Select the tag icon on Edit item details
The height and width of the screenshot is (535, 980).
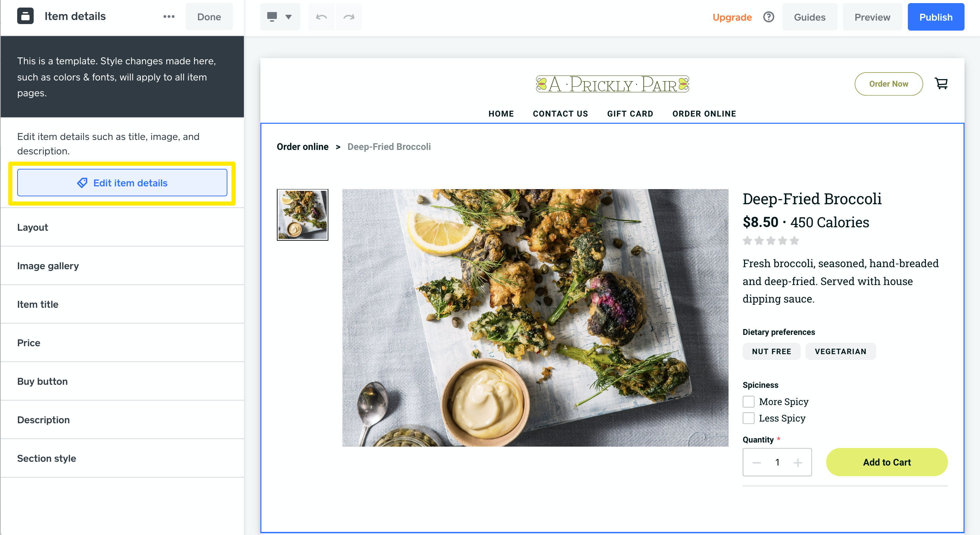(x=82, y=183)
